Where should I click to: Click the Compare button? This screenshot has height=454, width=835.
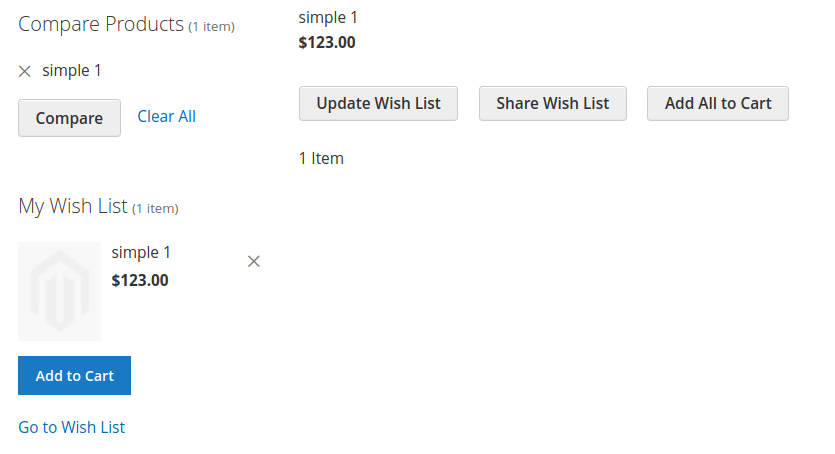click(x=69, y=118)
